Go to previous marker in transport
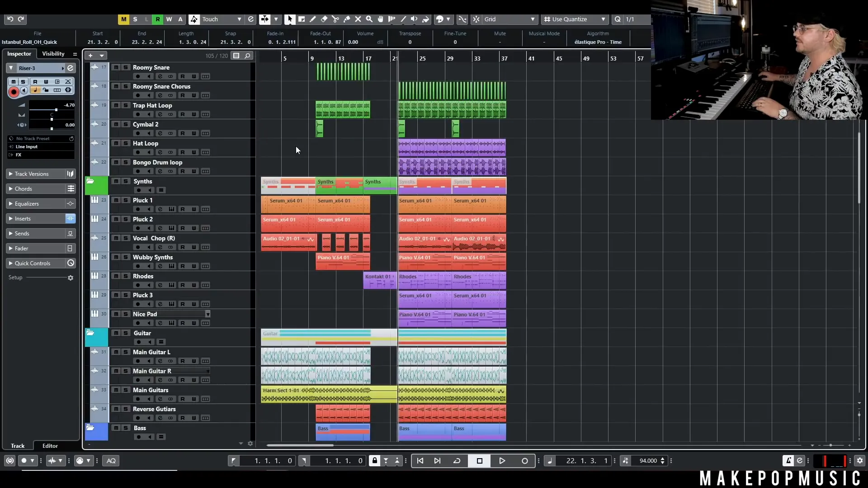The image size is (868, 488). click(x=420, y=460)
